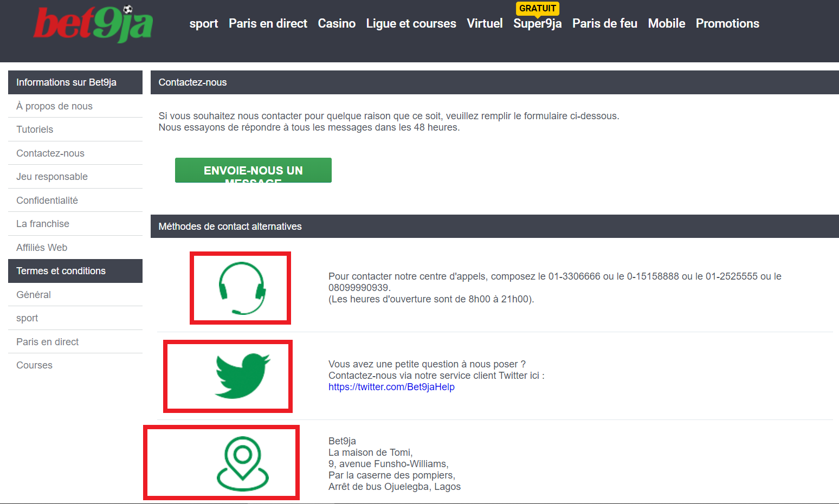Viewport: 839px width, 504px height.
Task: Click the green location pin icon
Action: click(x=243, y=464)
